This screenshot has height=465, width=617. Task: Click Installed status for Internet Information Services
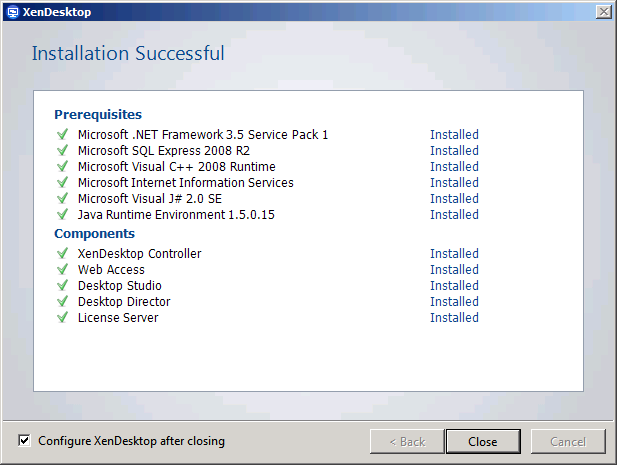[454, 183]
